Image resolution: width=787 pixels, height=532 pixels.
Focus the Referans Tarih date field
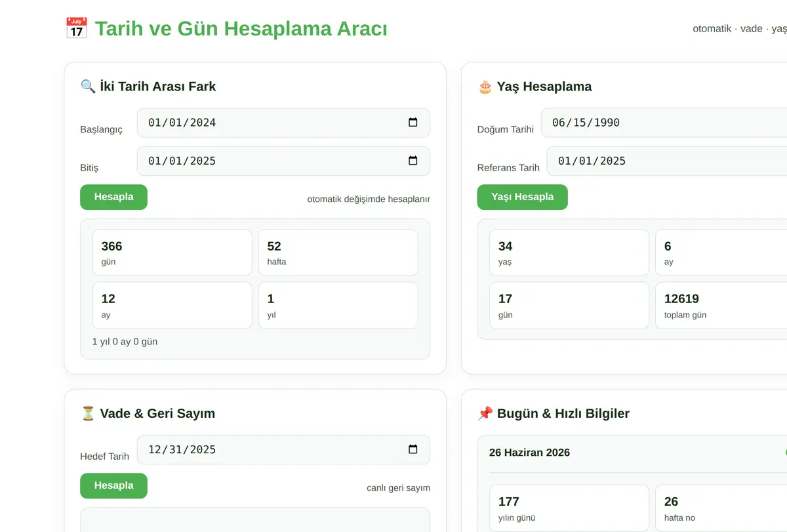[666, 161]
